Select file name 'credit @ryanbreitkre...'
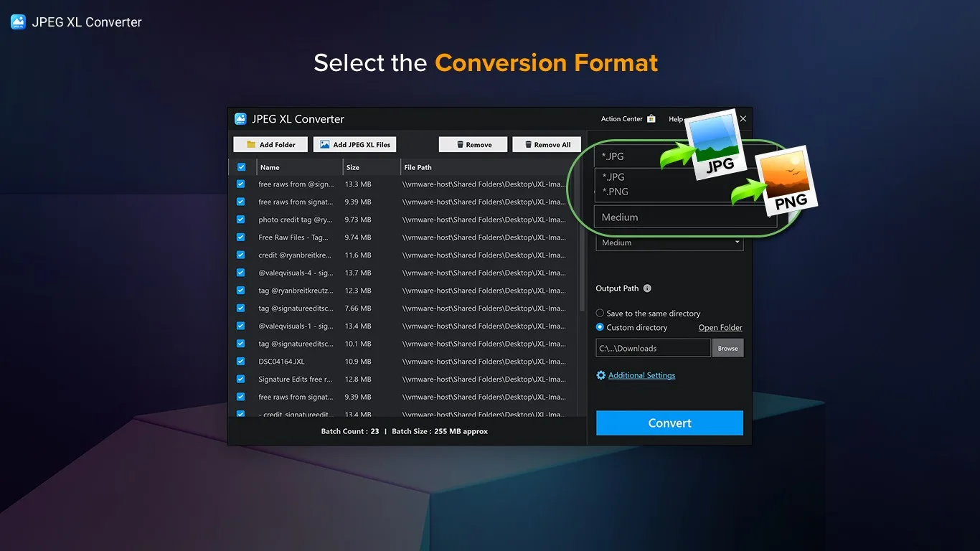This screenshot has height=551, width=980. coord(295,255)
